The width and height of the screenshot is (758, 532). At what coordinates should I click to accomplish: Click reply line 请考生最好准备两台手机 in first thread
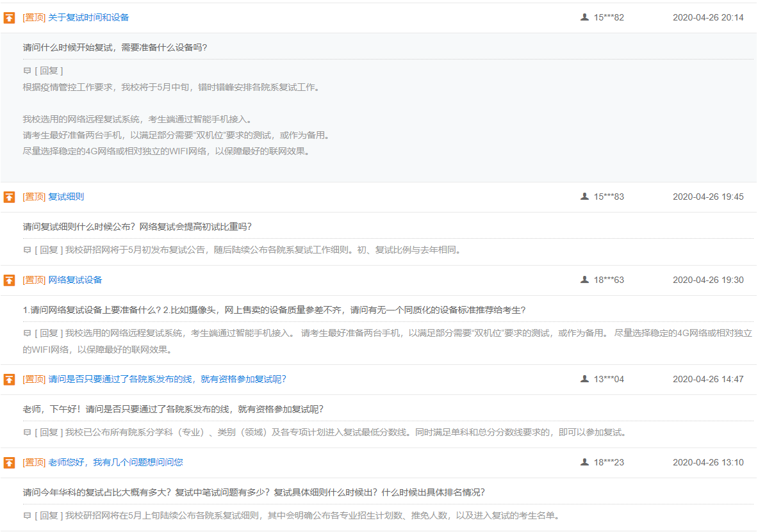(x=176, y=135)
